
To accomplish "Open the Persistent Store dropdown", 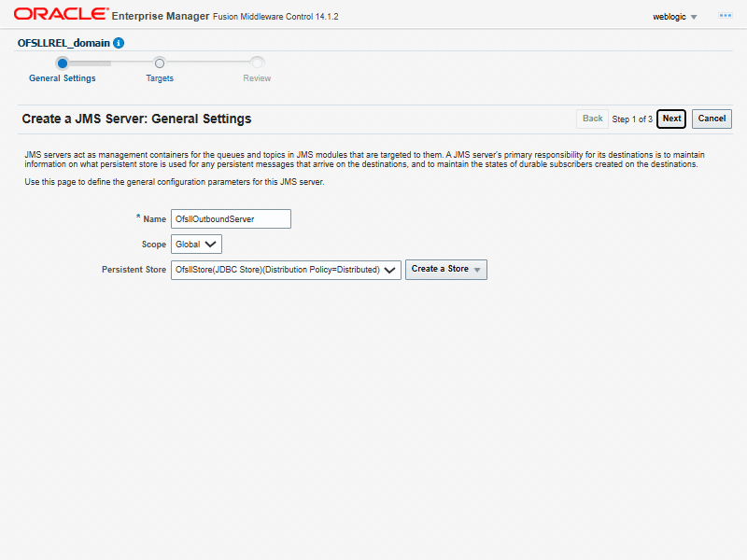I will (286, 270).
